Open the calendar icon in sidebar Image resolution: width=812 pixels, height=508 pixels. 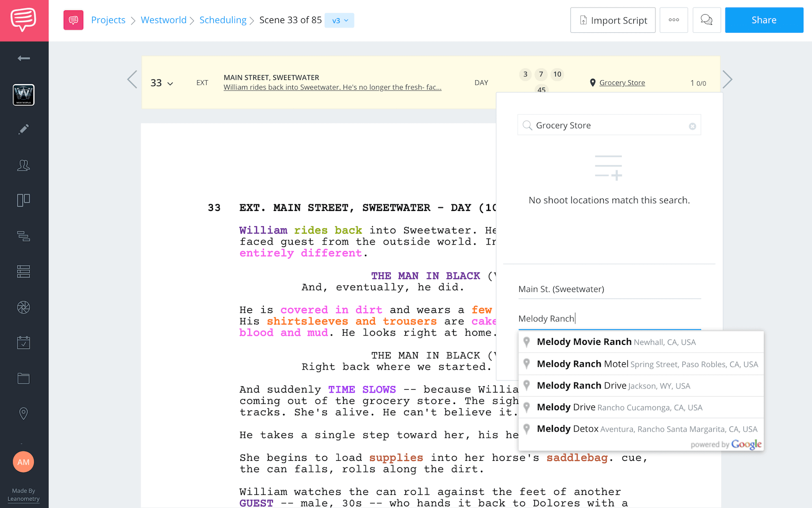(x=24, y=342)
